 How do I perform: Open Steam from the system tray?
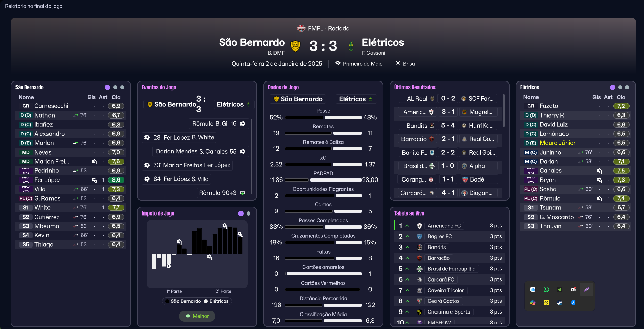tap(559, 303)
